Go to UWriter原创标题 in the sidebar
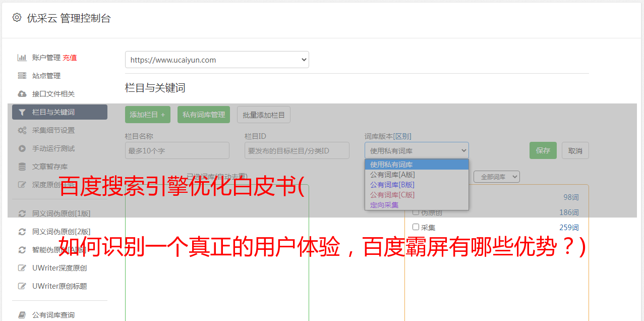644x321 pixels. click(60, 286)
